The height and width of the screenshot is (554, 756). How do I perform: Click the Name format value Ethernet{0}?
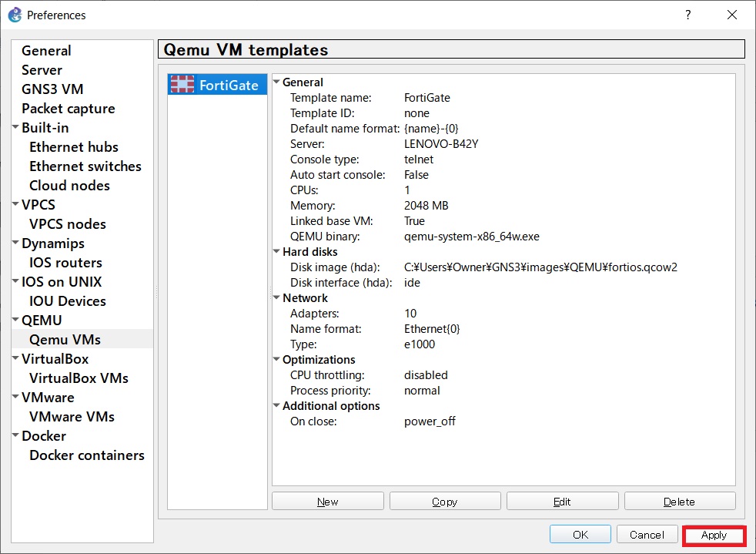point(432,329)
